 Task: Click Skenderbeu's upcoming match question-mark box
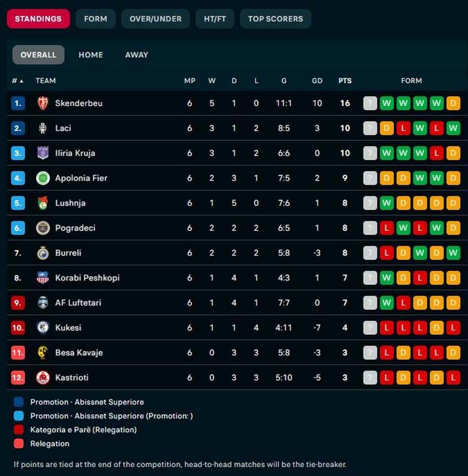(x=370, y=103)
